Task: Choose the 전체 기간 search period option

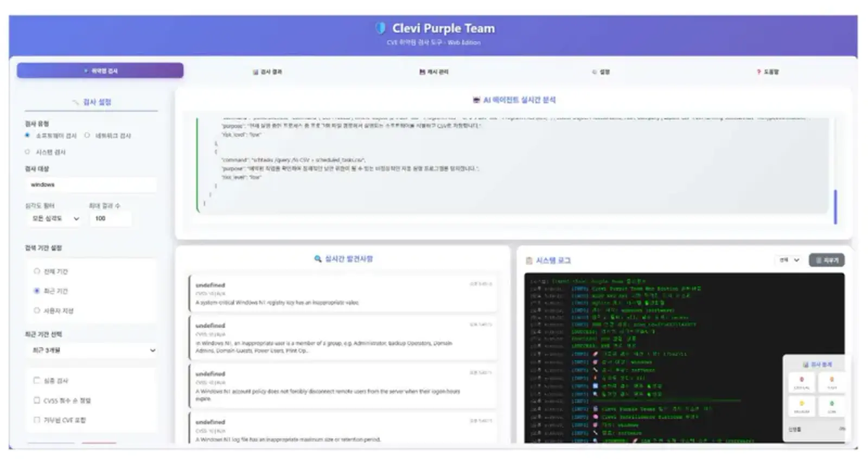Action: [37, 271]
